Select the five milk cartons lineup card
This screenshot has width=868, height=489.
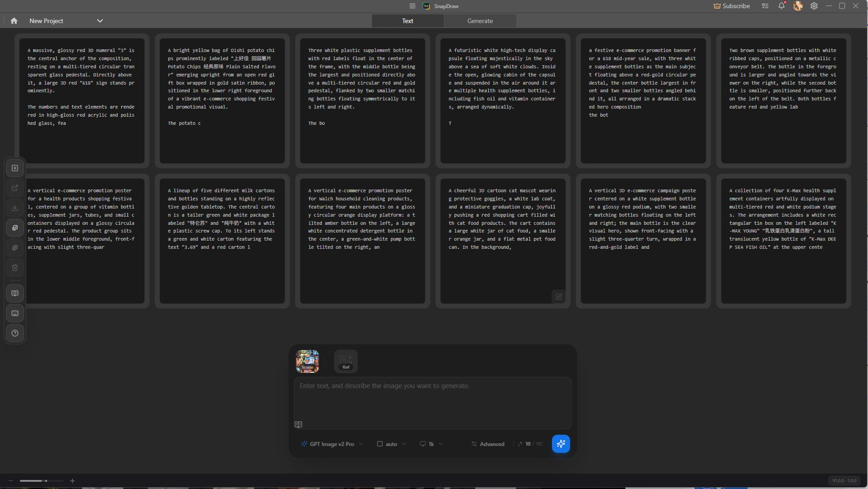pyautogui.click(x=222, y=241)
